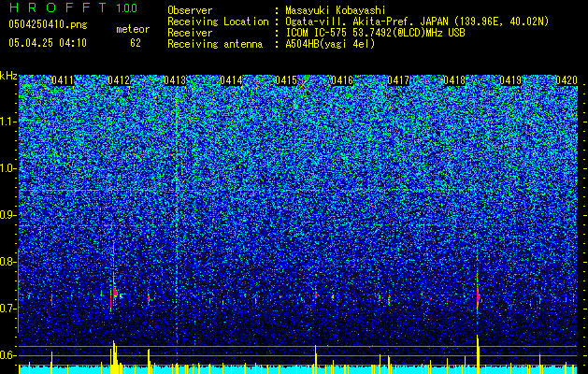This screenshot has height=374, width=588.
Task: Click the kHz axis unit label
Action: coord(8,77)
